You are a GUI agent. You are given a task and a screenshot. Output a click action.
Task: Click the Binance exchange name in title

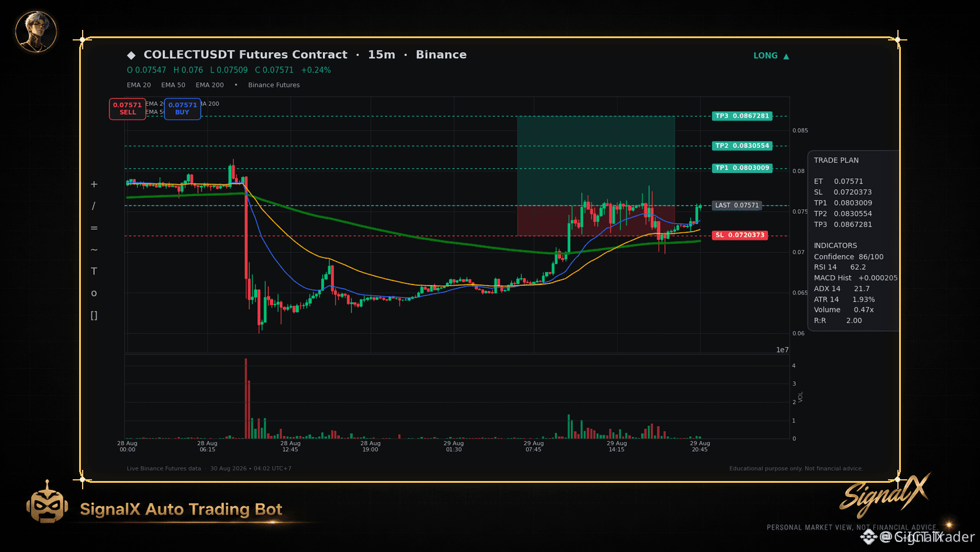tap(441, 55)
